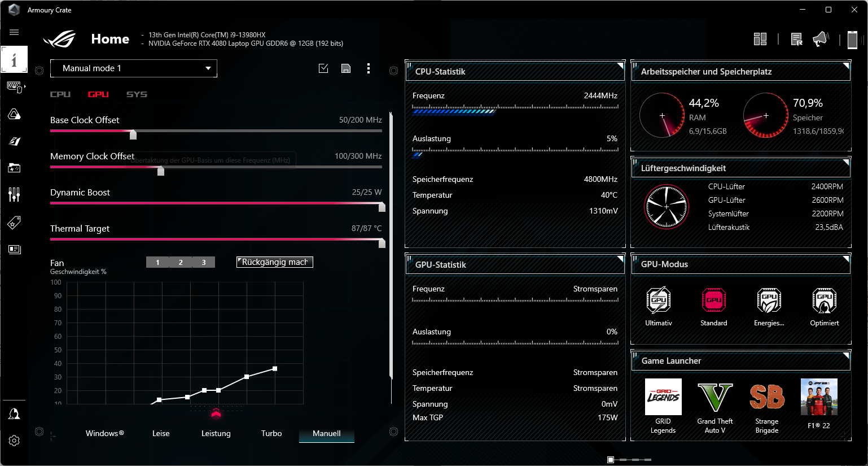The image size is (868, 466).
Task: Open the Scenario Profiles slash icon
Action: [14, 141]
